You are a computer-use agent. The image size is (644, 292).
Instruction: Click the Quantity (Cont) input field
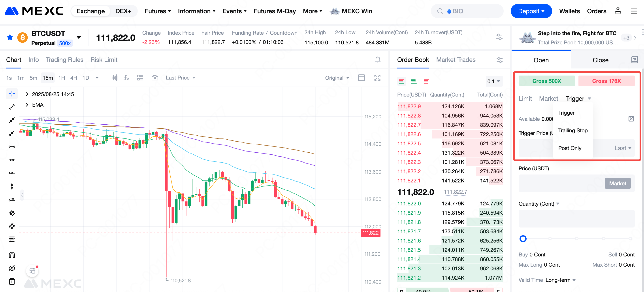coord(576,218)
